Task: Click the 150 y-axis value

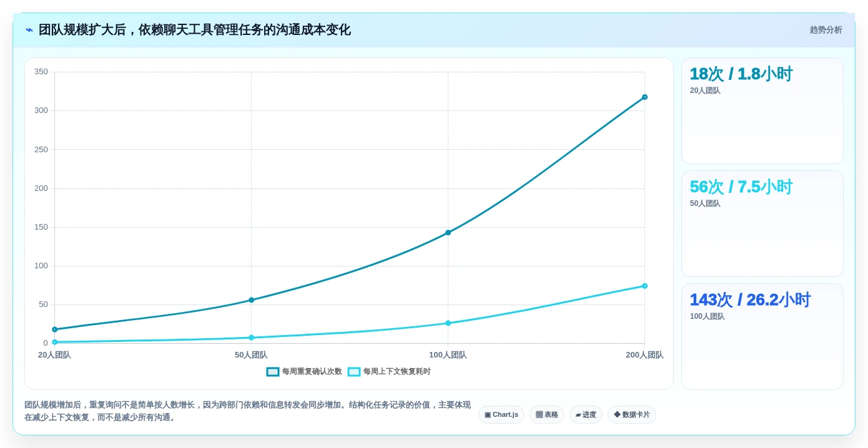Action: (41, 227)
